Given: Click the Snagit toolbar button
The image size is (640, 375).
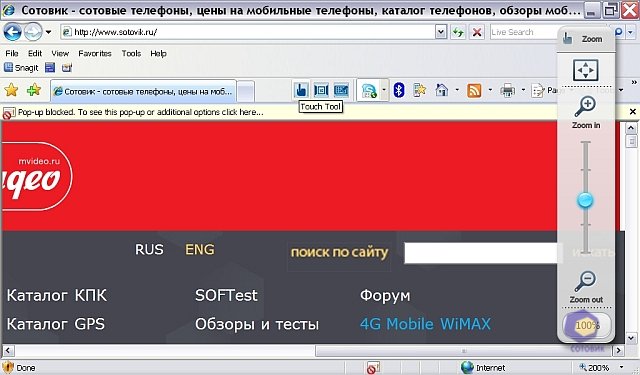Looking at the screenshot, I should (x=21, y=68).
